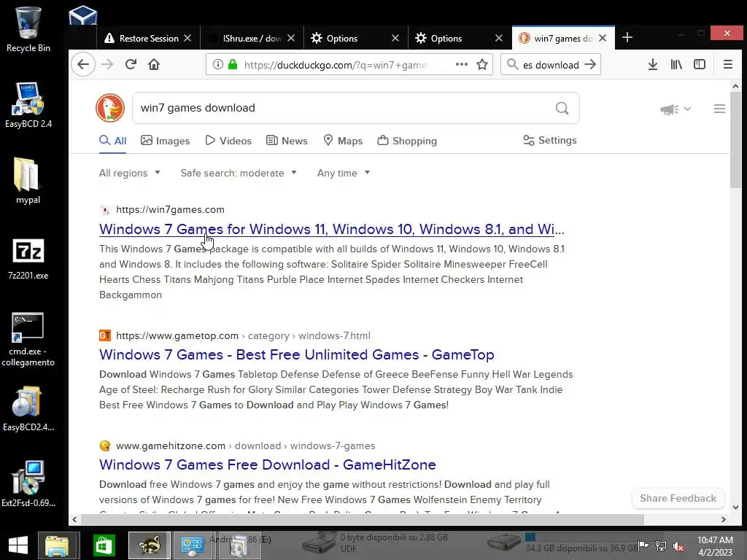Open the Recycle Bin desktop icon
The width and height of the screenshot is (747, 560).
tap(28, 29)
